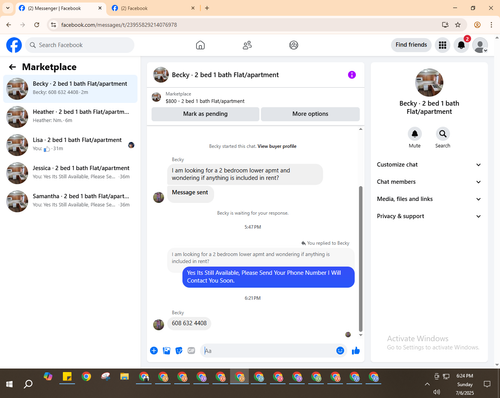The width and height of the screenshot is (500, 398).
Task: Open the Facebook menu grid icon
Action: pos(442,45)
